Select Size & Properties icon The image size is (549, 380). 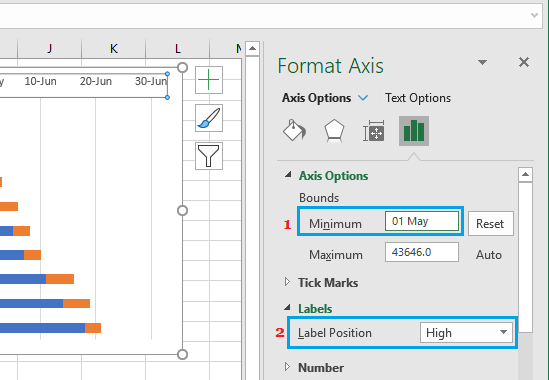(x=374, y=131)
